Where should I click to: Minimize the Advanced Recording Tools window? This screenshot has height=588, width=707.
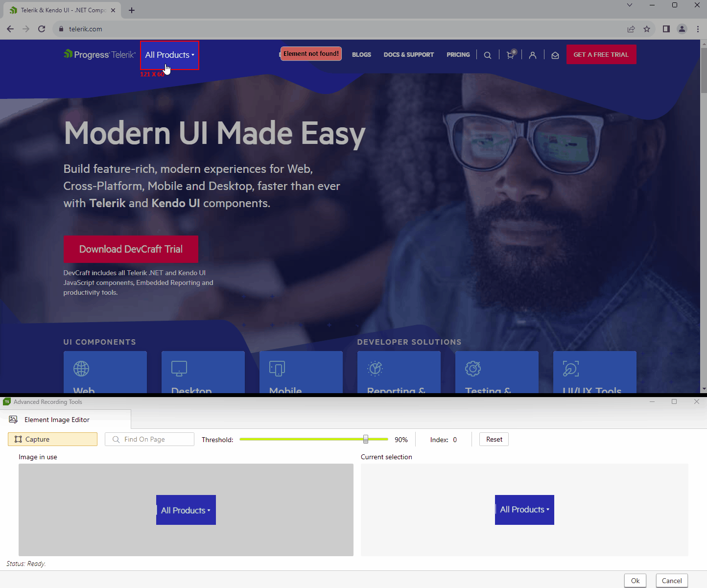click(x=652, y=401)
